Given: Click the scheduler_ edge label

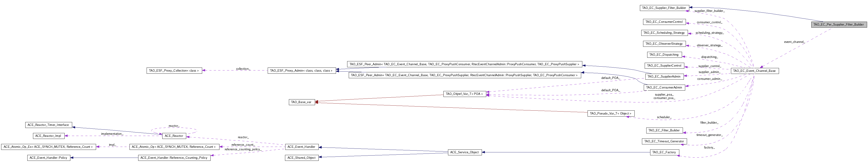Looking at the screenshot, I should pyautogui.click(x=664, y=117).
